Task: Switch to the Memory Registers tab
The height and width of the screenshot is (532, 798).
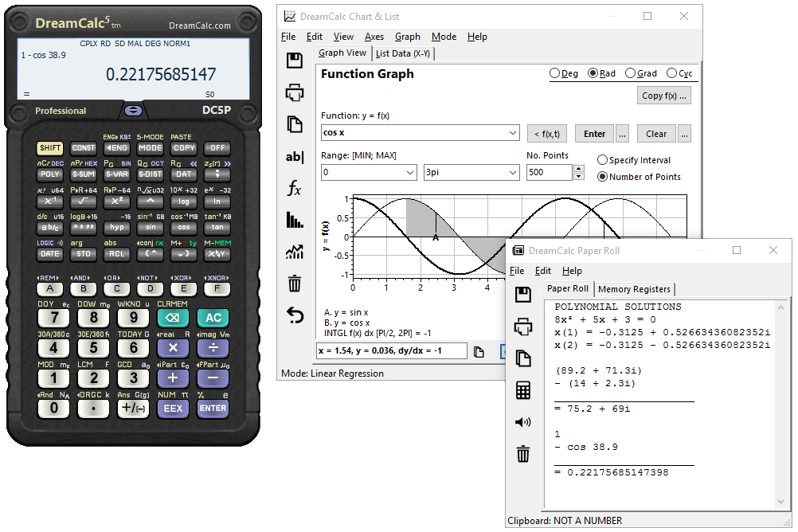Action: coord(634,289)
